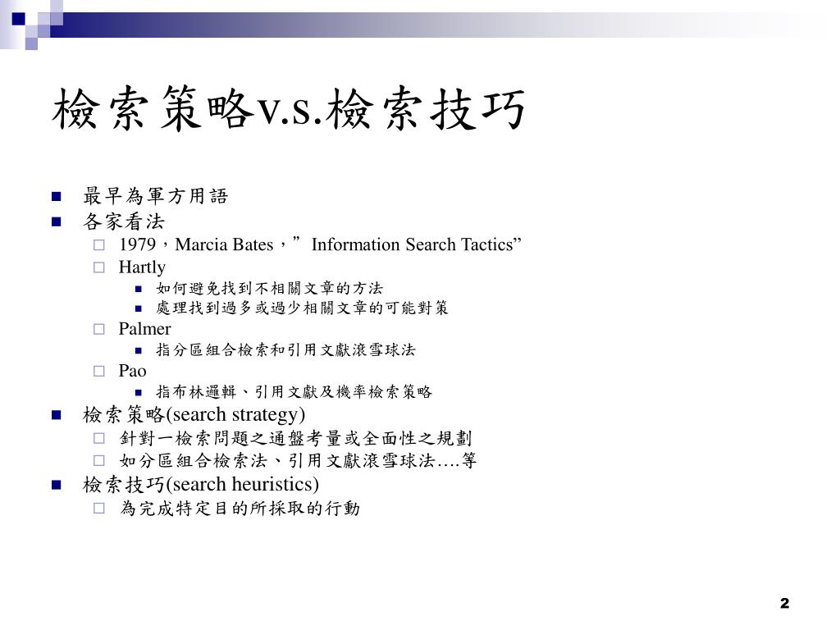Click the name Palmer
Image resolution: width=840 pixels, height=630 pixels.
(144, 328)
